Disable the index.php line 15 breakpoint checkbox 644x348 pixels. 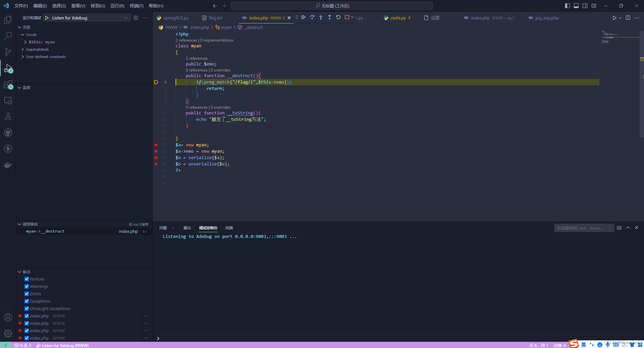click(27, 316)
